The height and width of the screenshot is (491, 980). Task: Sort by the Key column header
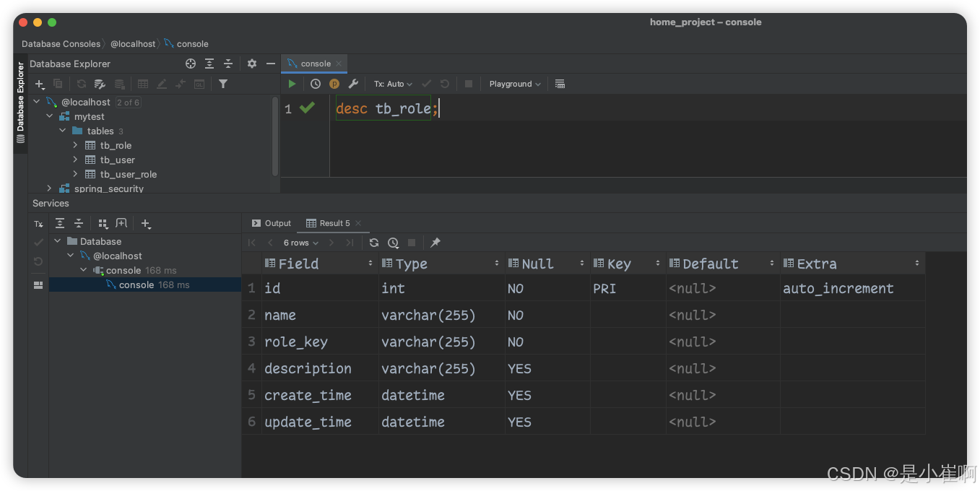click(x=628, y=264)
